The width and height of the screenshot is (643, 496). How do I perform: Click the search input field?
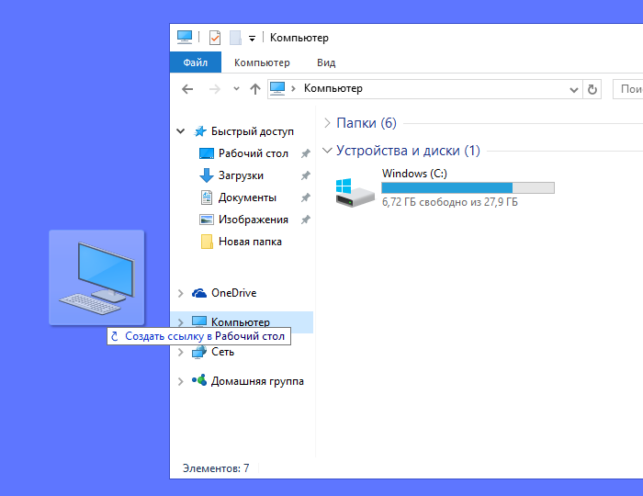click(x=628, y=89)
